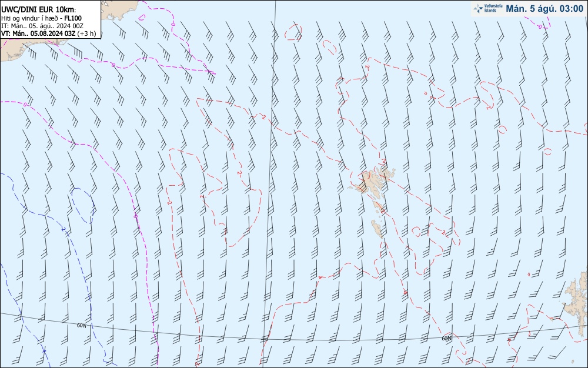This screenshot has height=368, width=588.
Task: Click the southernmost Faroe island (Suðuroy)
Action: (x=377, y=229)
